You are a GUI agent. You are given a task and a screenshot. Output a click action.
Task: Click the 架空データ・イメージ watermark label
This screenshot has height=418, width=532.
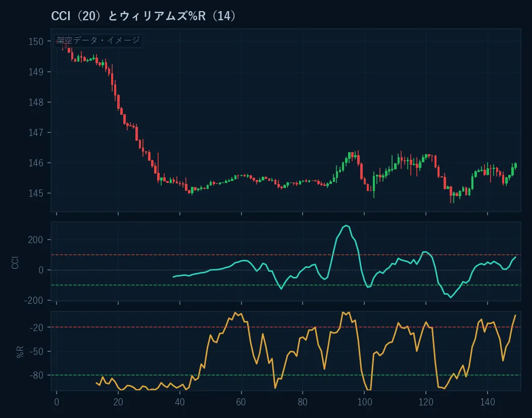coord(98,40)
